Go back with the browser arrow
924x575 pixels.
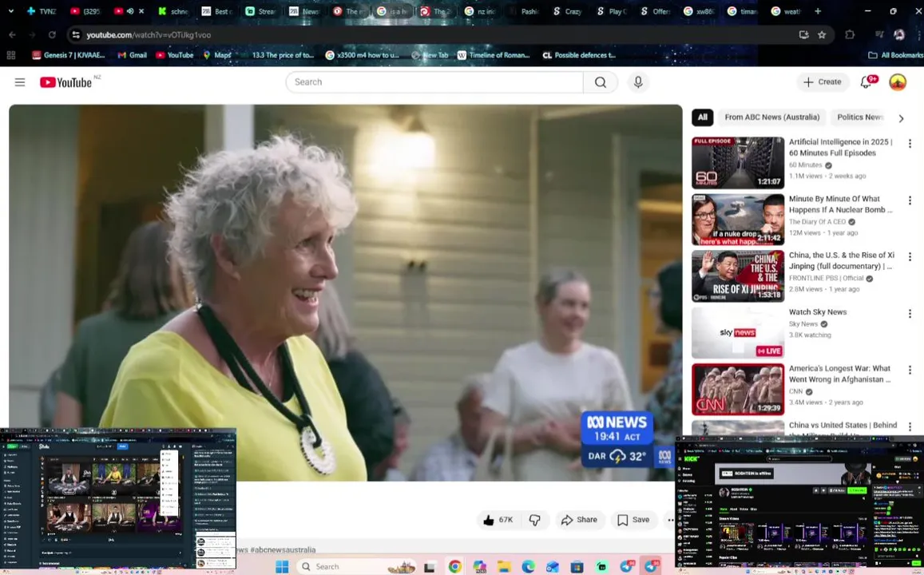(x=12, y=35)
